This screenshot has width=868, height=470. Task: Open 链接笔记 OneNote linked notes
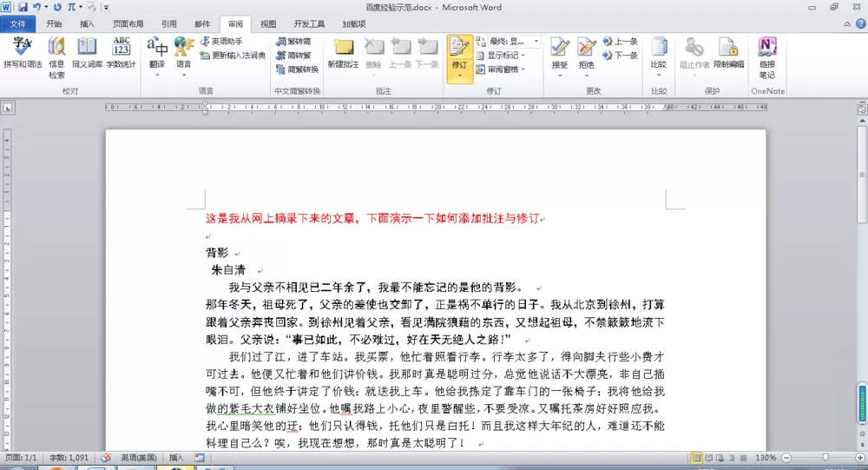coord(767,57)
